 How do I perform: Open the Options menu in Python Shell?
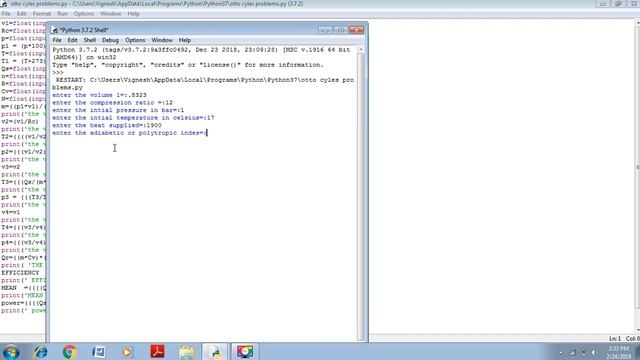135,40
